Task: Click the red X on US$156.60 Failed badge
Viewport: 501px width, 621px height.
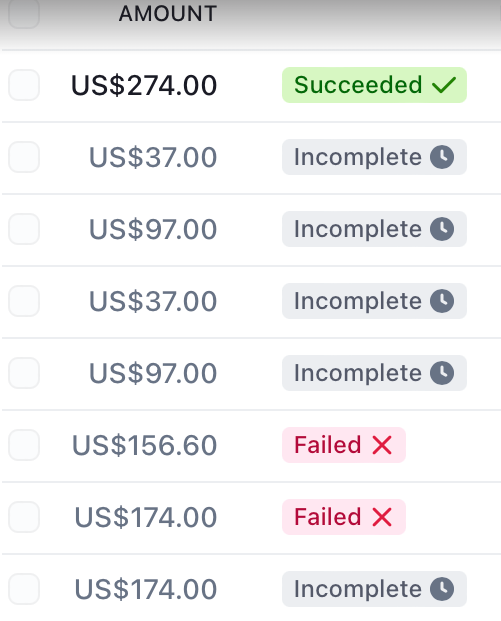Action: coord(382,445)
